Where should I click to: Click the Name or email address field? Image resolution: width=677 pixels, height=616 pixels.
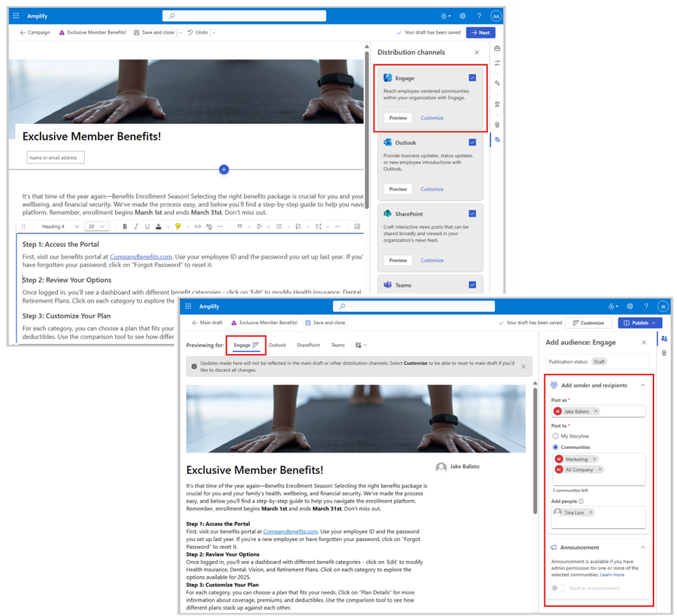[x=56, y=158]
